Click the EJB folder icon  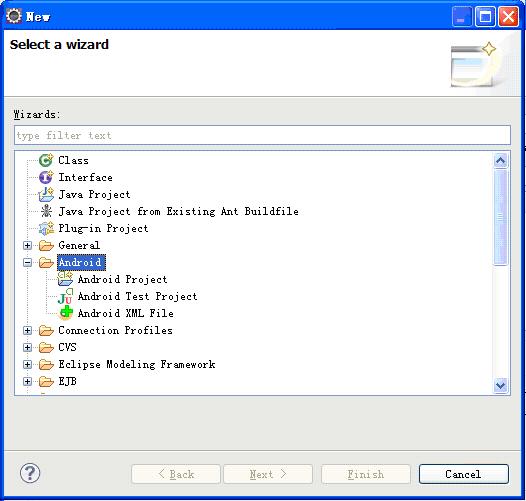(46, 382)
